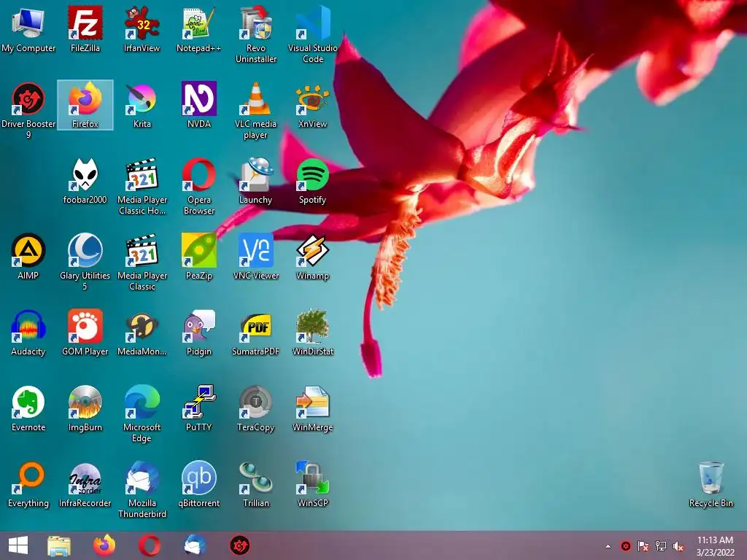Click the Launchy desktop shortcut
This screenshot has width=747, height=560.
pos(256,181)
